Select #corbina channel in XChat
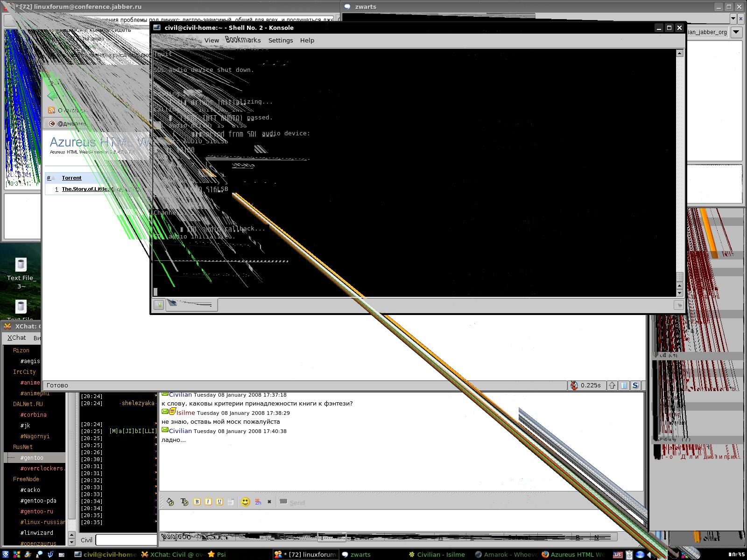The width and height of the screenshot is (747, 560). 33,415
